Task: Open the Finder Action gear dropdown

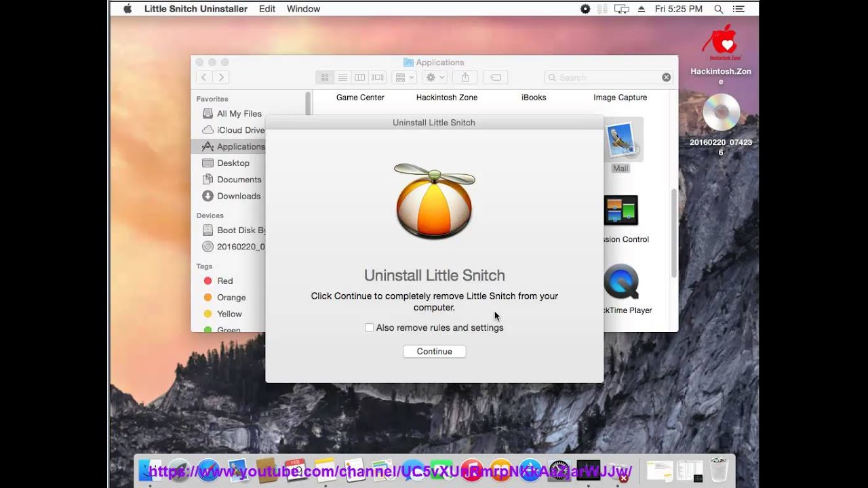Action: 434,77
